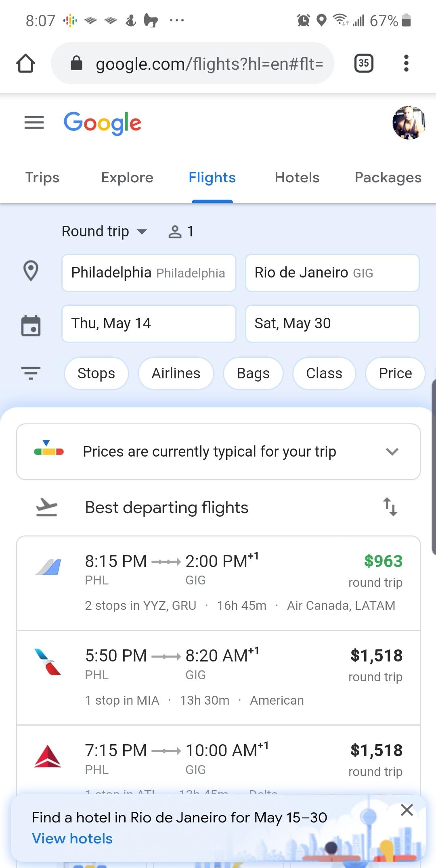The width and height of the screenshot is (436, 868).
Task: Edit the Rio de Janeiro destination field
Action: [x=332, y=273]
